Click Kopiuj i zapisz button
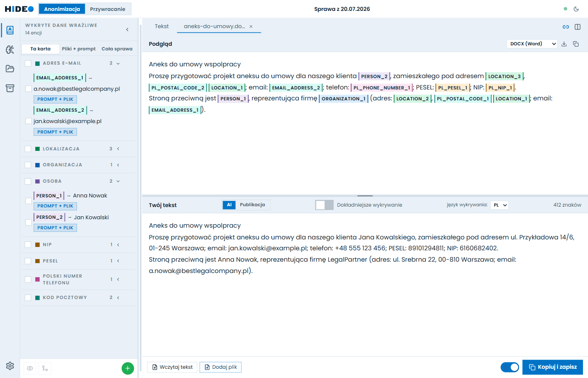This screenshot has height=378, width=588. [x=553, y=367]
